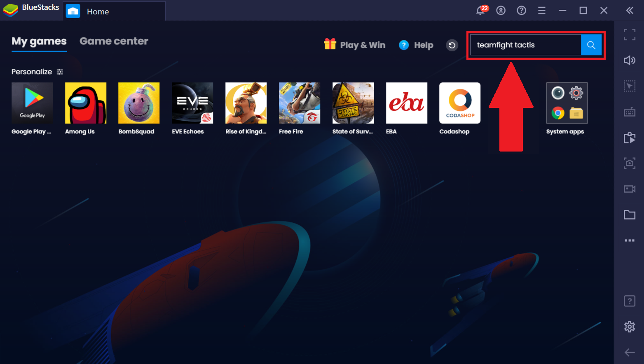Open the user account icon
The height and width of the screenshot is (364, 644).
(501, 10)
